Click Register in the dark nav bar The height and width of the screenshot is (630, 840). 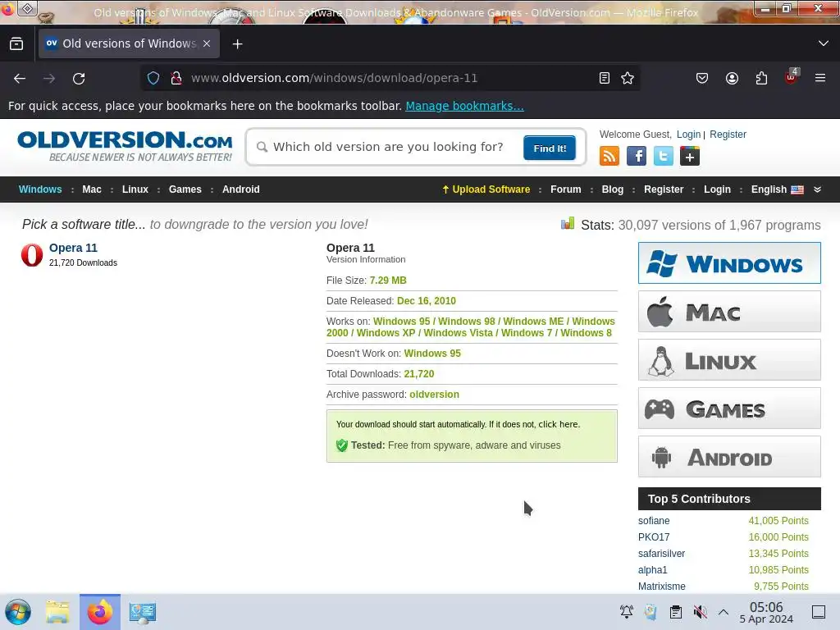664,189
